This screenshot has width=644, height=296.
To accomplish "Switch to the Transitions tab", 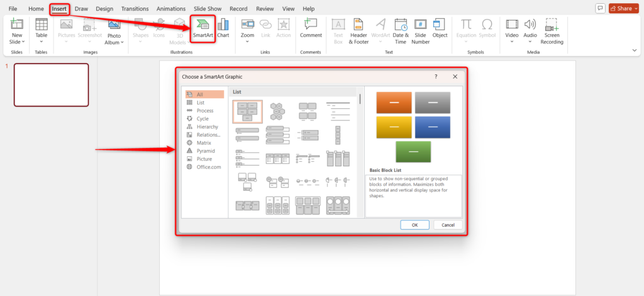I will [136, 9].
